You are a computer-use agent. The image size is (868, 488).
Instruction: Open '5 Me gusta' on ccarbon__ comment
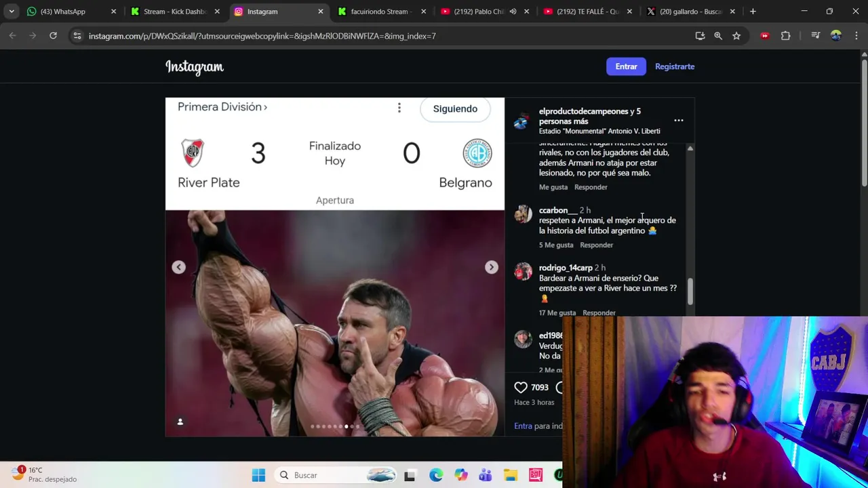[x=556, y=245]
